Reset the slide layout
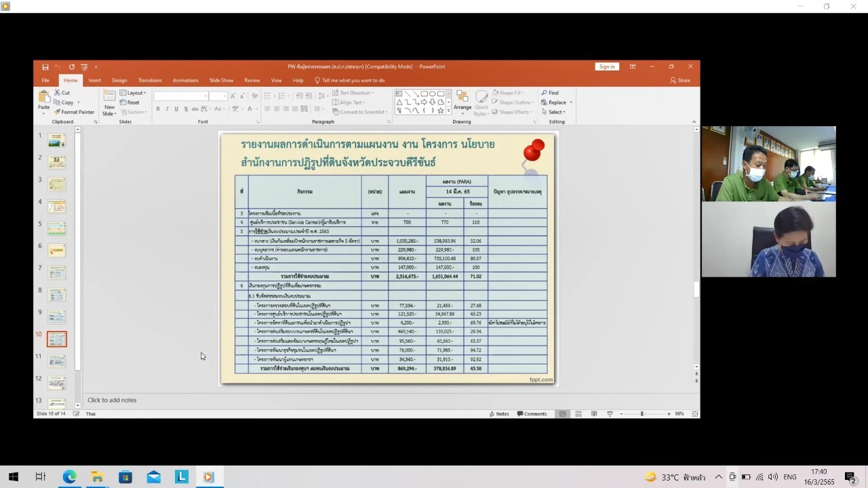The image size is (868, 488). coord(130,102)
